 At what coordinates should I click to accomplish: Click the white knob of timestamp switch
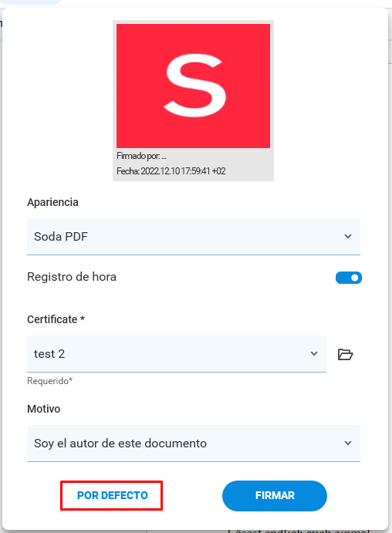(355, 278)
